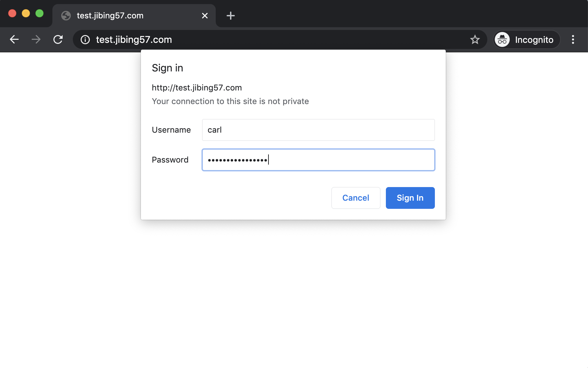588x368 pixels.
Task: Open the Incognito profile indicator
Action: click(x=527, y=40)
